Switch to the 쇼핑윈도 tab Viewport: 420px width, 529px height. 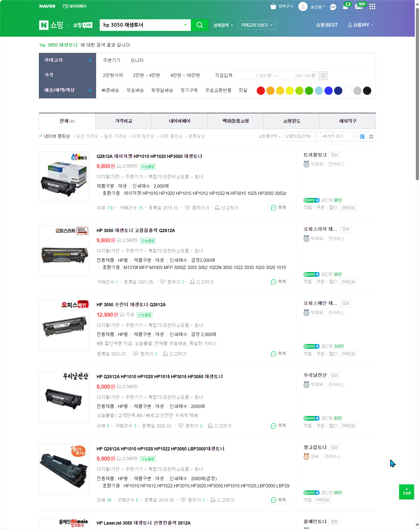point(292,121)
